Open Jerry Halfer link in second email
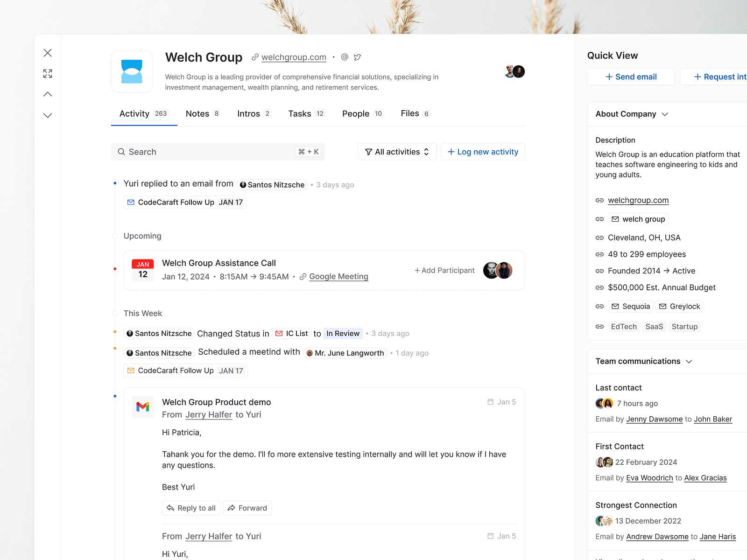Screen dimensions: 747x560 coord(209,536)
